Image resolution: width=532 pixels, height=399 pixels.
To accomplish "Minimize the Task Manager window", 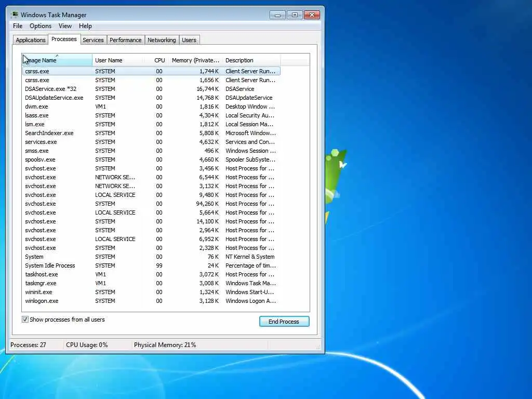I will (277, 15).
